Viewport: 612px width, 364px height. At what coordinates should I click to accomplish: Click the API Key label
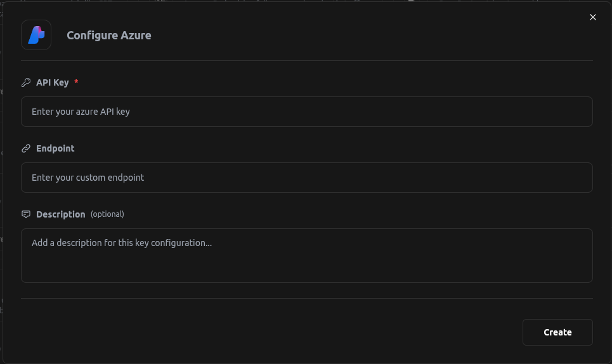pos(52,82)
